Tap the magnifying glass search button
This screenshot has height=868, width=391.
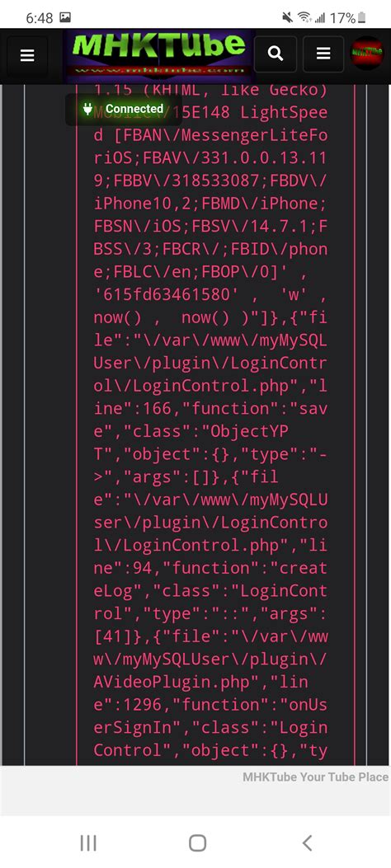(x=276, y=54)
